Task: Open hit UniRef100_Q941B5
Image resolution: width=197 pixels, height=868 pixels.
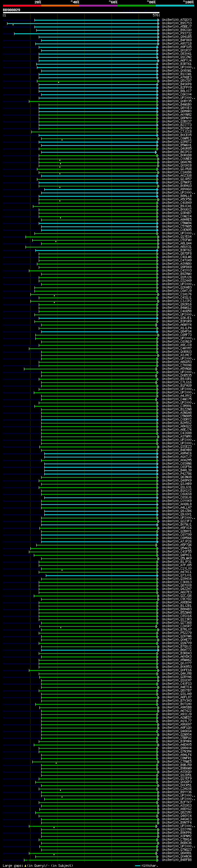Action: tap(176, 37)
